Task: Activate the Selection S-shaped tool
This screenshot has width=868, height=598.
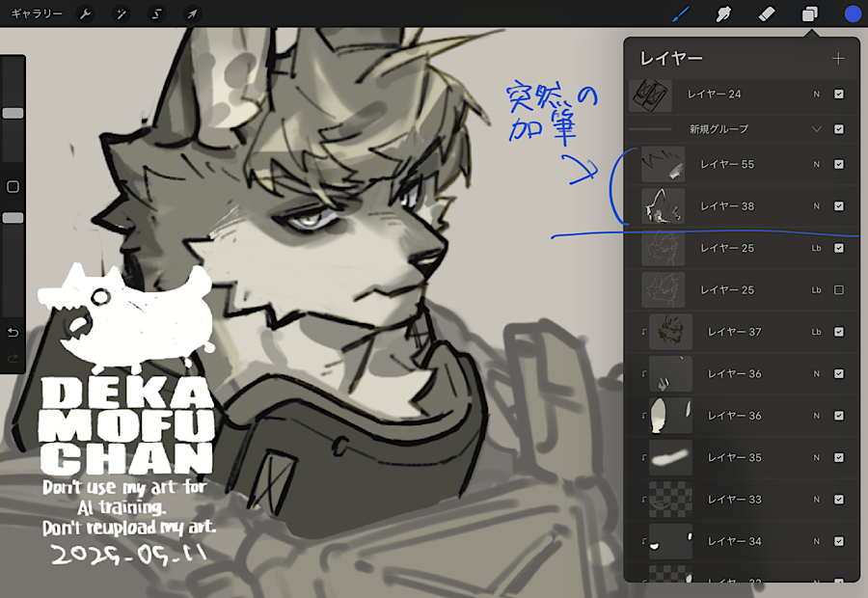Action: click(x=156, y=14)
